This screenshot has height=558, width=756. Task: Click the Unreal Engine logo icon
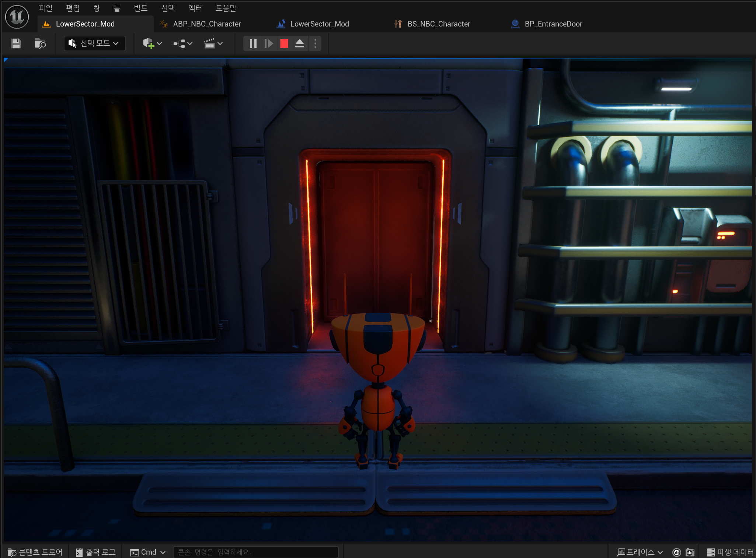point(17,17)
